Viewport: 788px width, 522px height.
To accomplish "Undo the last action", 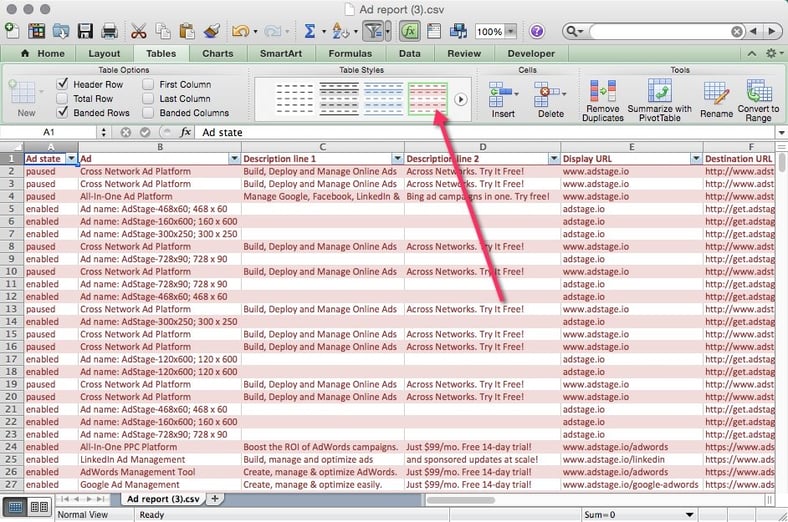I will [x=240, y=31].
